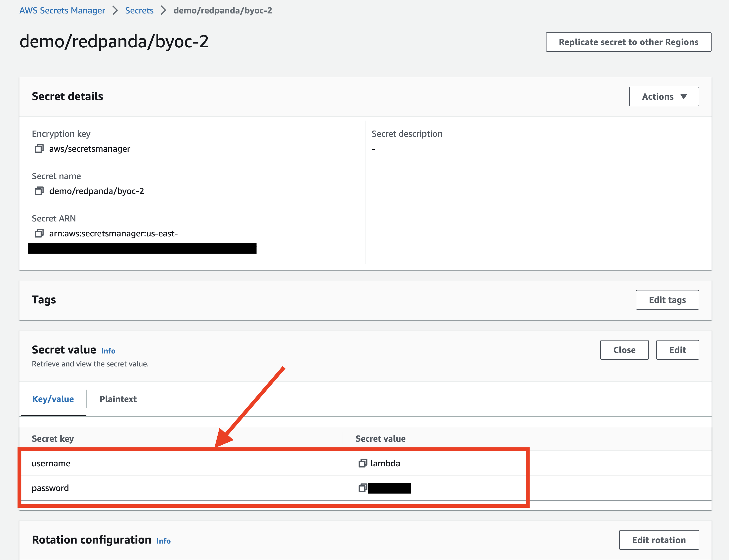Copy the secret name demo/redpanda/byoc-2
Viewport: 729px width, 560px height.
click(x=39, y=191)
